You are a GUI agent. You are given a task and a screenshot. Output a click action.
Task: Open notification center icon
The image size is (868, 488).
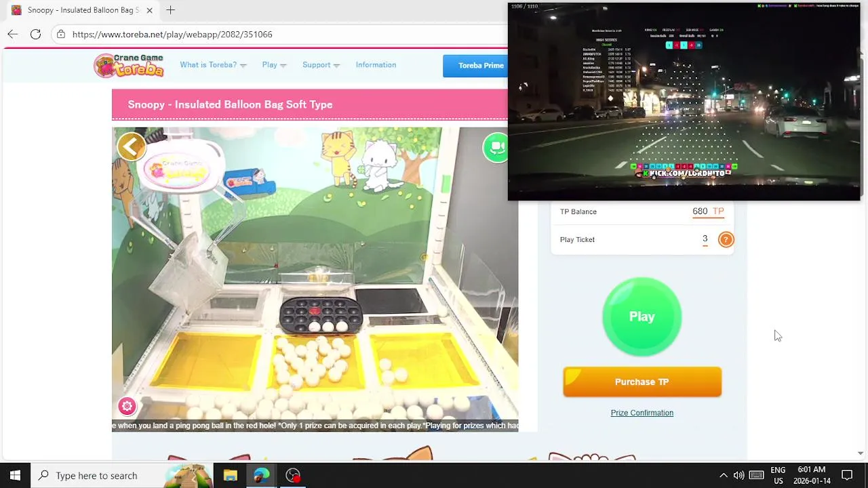click(x=847, y=475)
